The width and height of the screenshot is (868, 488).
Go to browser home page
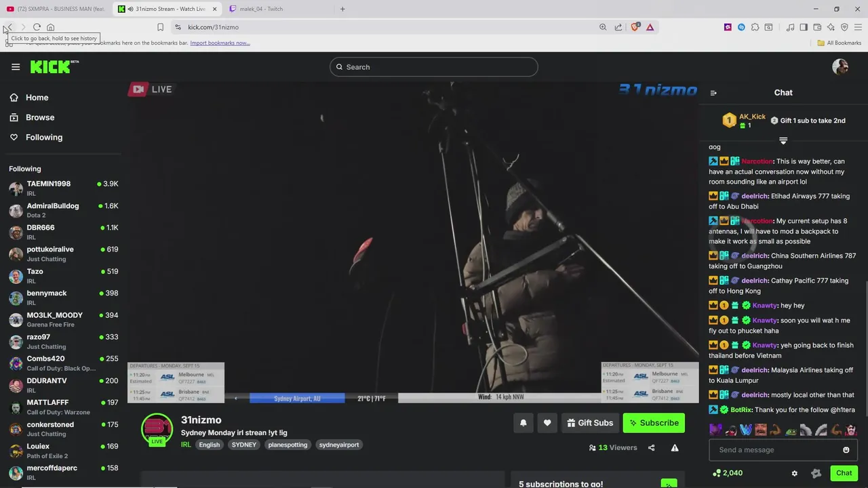pos(50,27)
